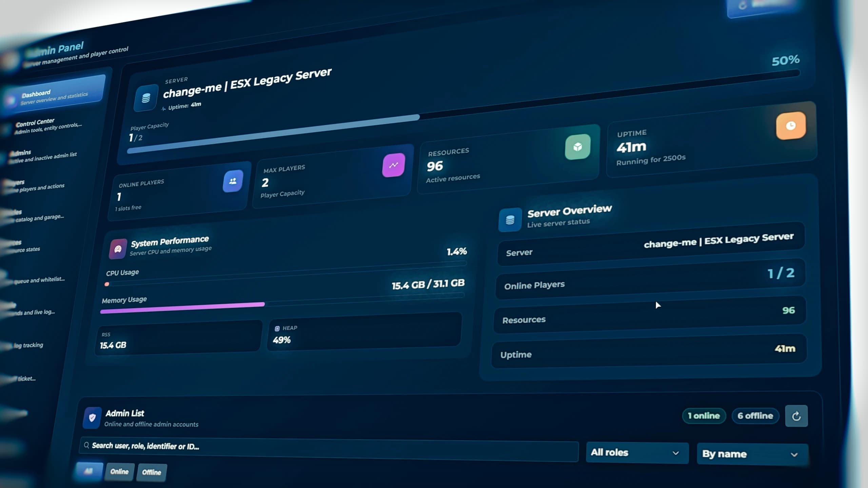Click the change-me | ESX Legacy Server heading
This screenshot has width=868, height=488.
click(x=247, y=83)
